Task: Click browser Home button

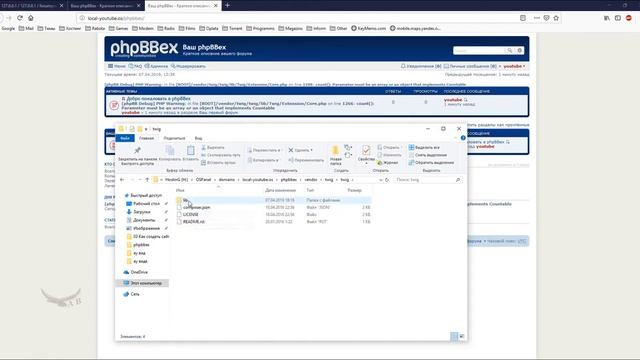Action: 31,18
